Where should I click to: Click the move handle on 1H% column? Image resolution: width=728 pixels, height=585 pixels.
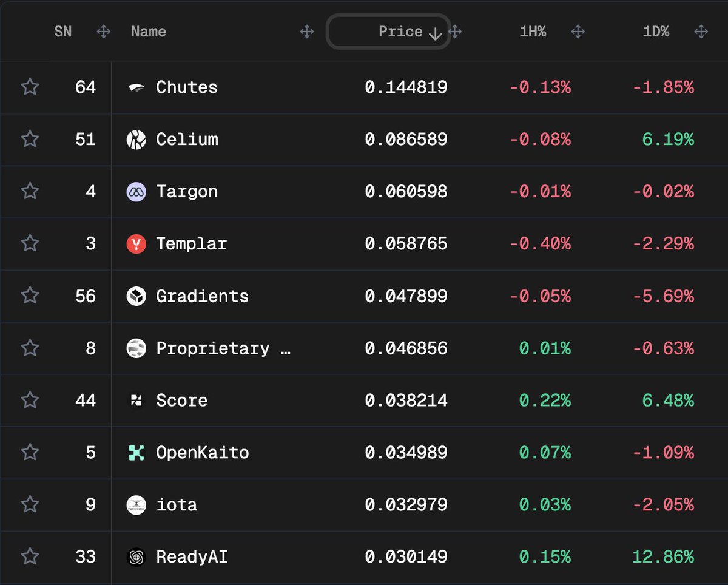tap(578, 32)
